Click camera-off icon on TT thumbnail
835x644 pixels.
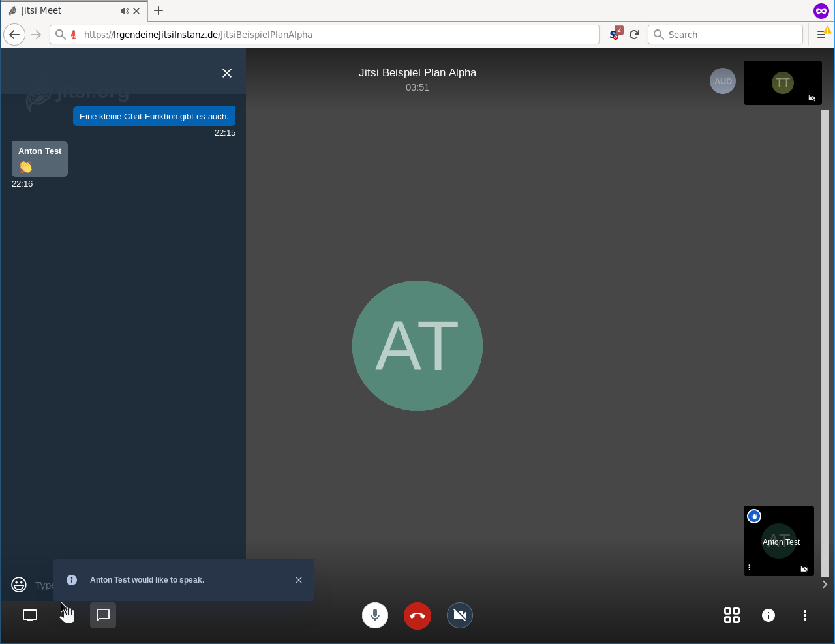tap(812, 98)
